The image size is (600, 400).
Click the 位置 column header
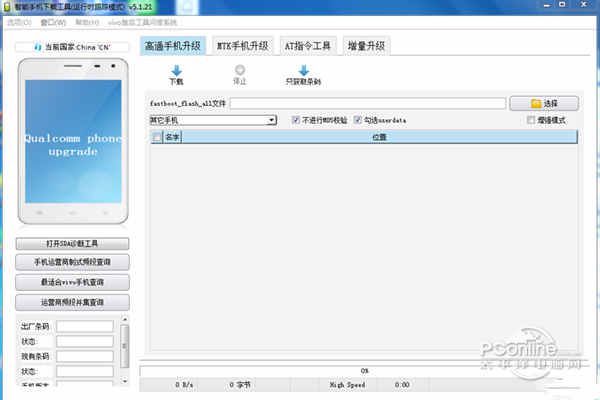(379, 137)
